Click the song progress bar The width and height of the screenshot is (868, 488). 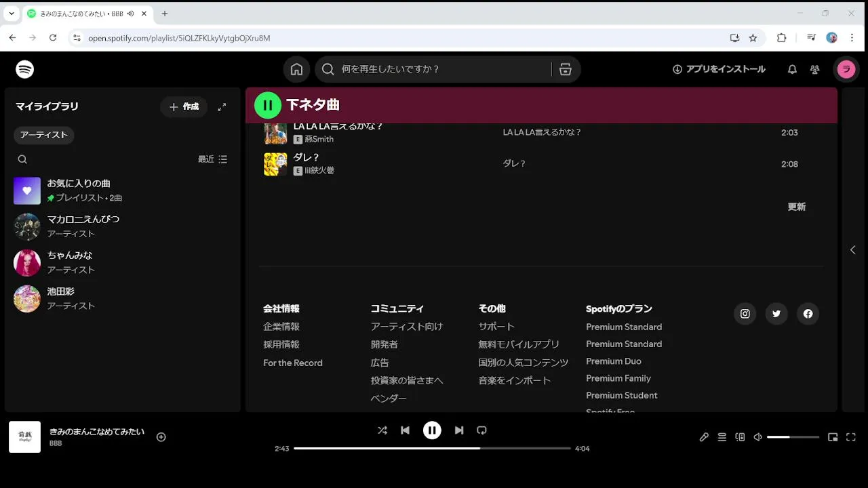(432, 449)
